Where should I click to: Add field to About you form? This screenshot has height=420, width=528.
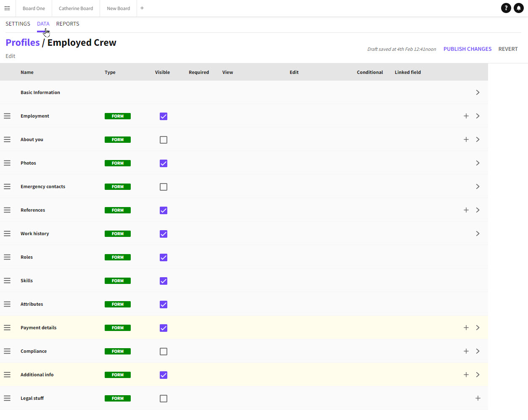click(x=466, y=139)
